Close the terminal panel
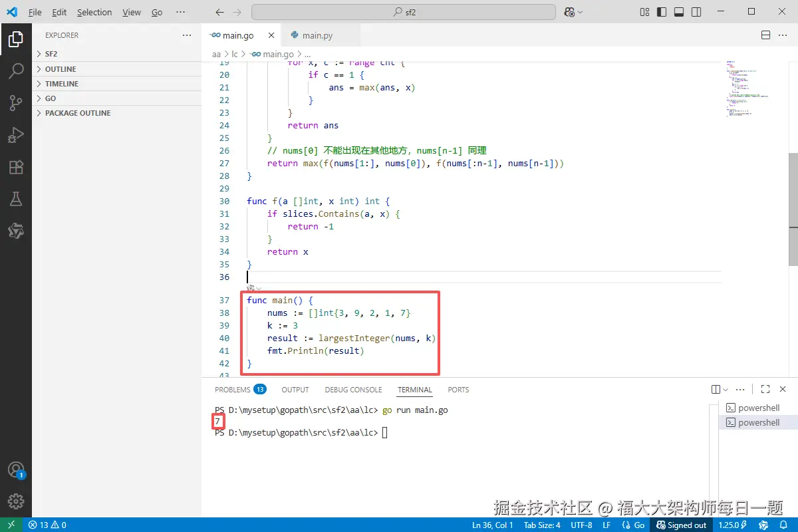The image size is (798, 532). click(x=783, y=389)
